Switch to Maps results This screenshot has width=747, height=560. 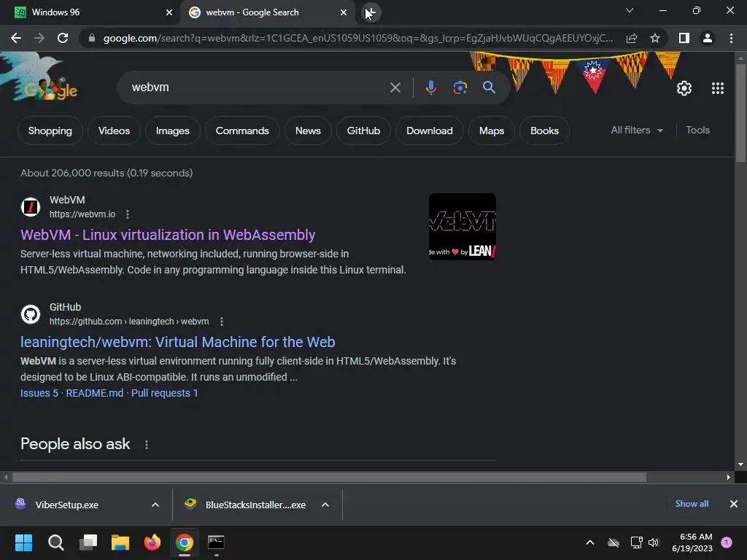click(x=492, y=131)
